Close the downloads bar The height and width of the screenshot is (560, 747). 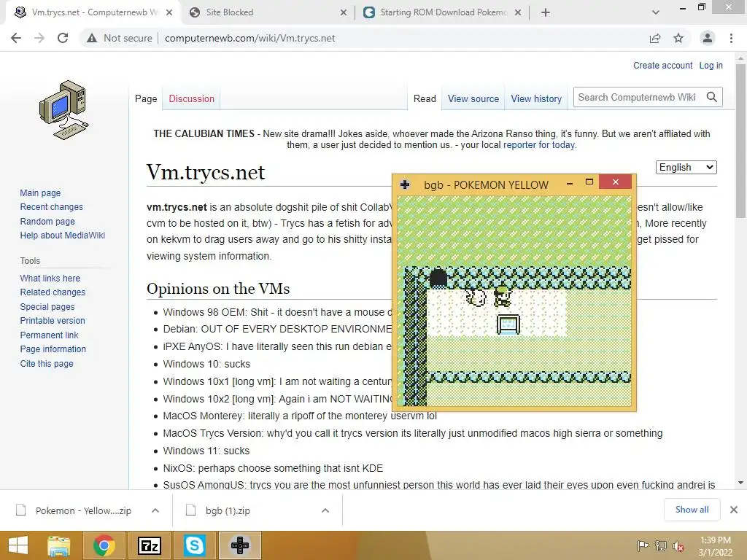click(734, 510)
